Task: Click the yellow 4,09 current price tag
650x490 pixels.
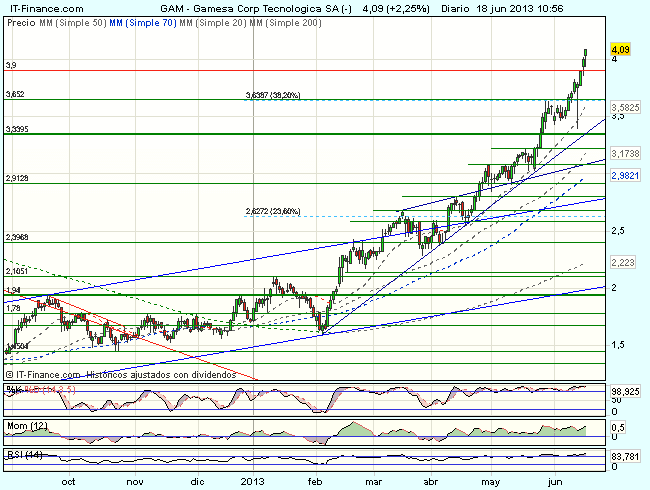Action: point(620,49)
